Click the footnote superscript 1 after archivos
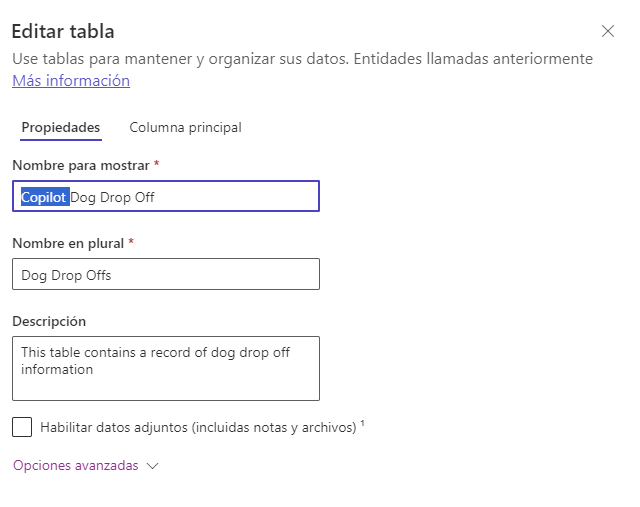The width and height of the screenshot is (640, 507). pyautogui.click(x=362, y=423)
